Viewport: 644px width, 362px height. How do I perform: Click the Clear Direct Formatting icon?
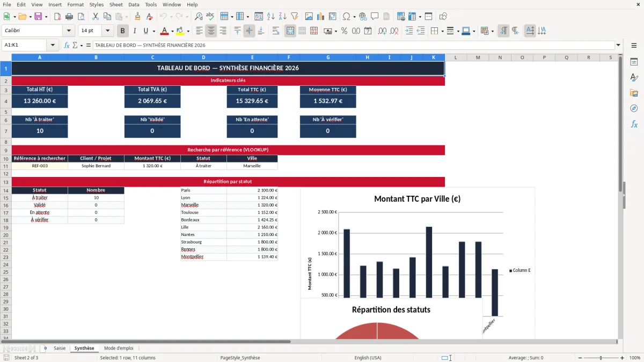click(150, 17)
